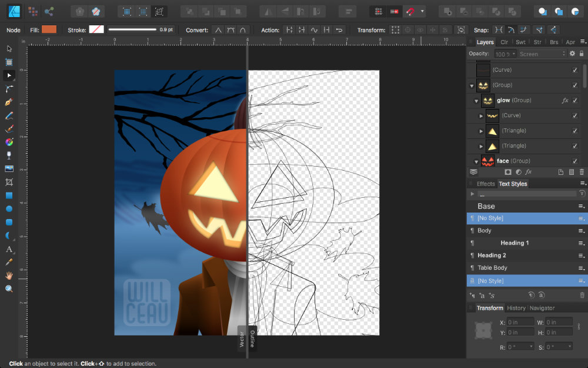Toggle visibility checkbox of glow group
588x368 pixels.
coord(574,100)
